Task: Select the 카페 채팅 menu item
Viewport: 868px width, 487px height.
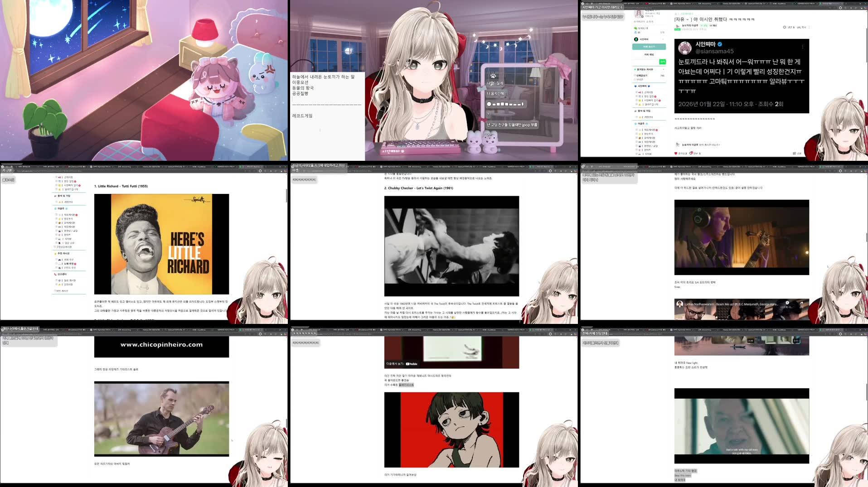Action: pyautogui.click(x=649, y=55)
